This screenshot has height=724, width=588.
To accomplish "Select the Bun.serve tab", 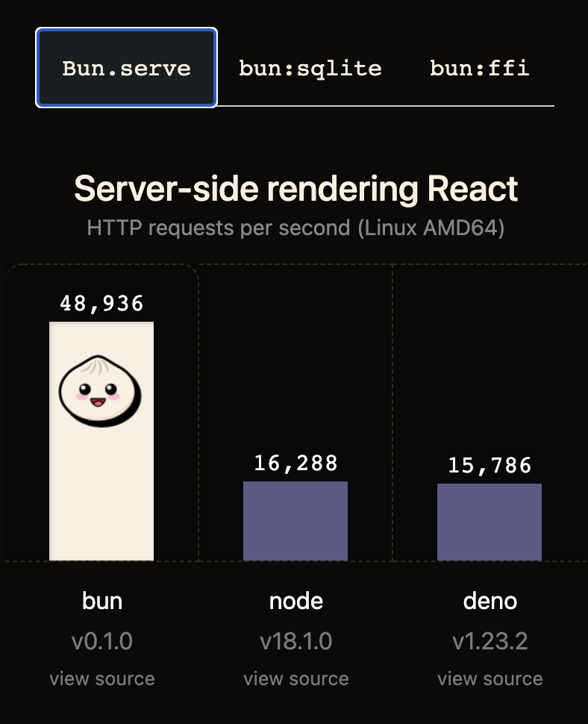I will [x=126, y=68].
